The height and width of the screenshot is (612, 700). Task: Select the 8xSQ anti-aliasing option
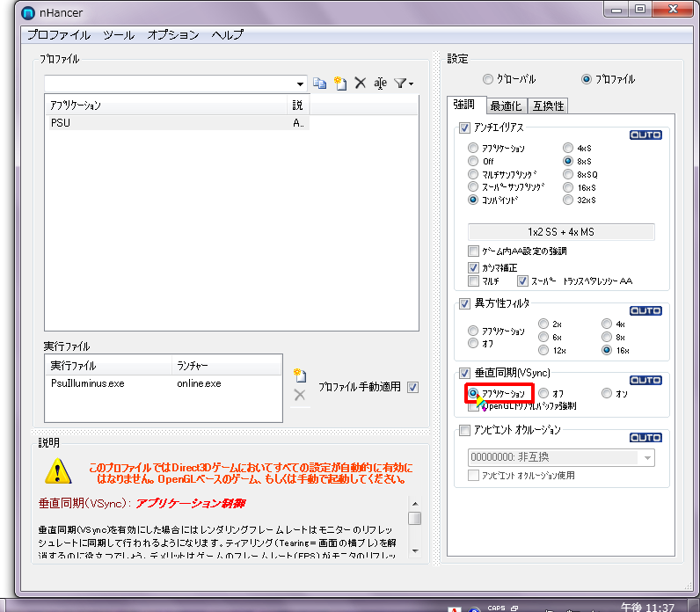[568, 174]
